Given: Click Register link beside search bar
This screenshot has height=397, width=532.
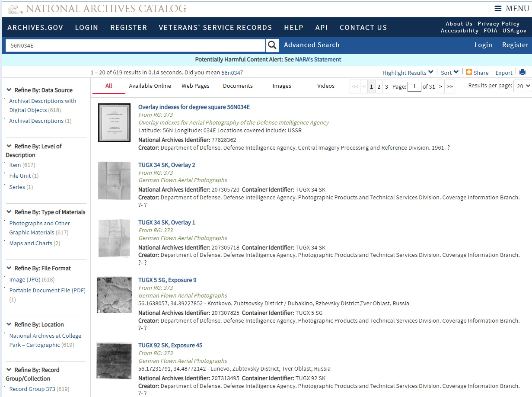Looking at the screenshot, I should point(515,45).
